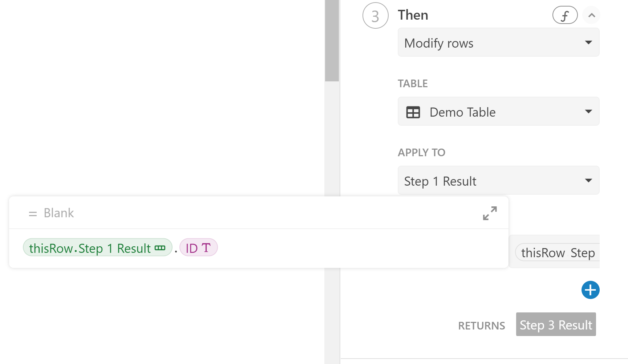Open the Demo Table selector under TABLE
The width and height of the screenshot is (628, 364).
click(498, 112)
